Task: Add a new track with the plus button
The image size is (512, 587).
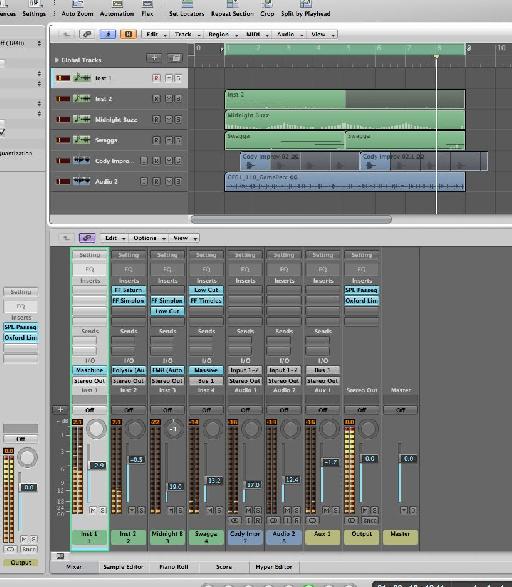Action: [154, 58]
